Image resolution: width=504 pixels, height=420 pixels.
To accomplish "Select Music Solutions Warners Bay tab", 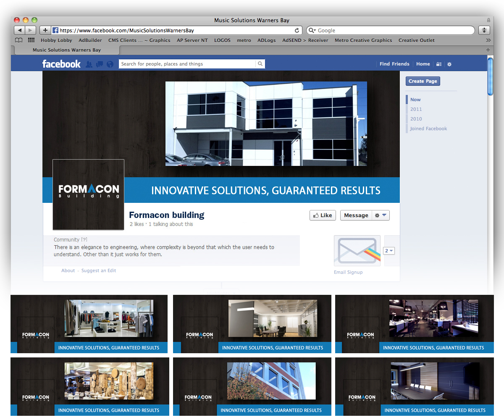I will (x=67, y=50).
